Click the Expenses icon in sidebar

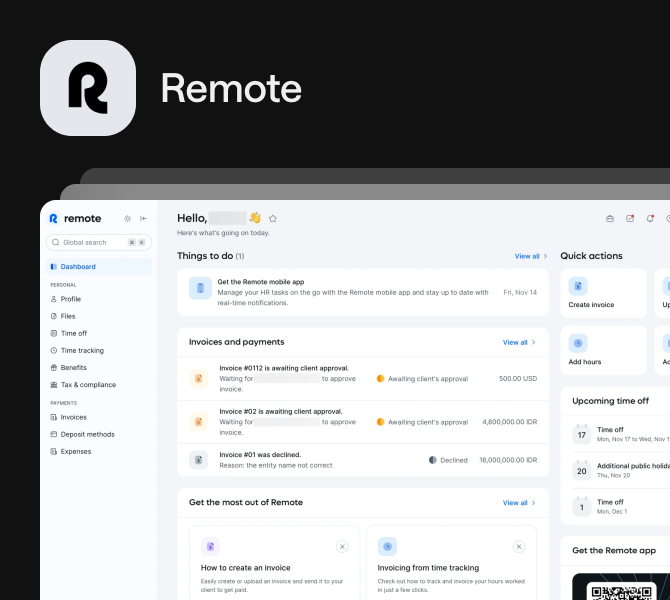coord(54,451)
